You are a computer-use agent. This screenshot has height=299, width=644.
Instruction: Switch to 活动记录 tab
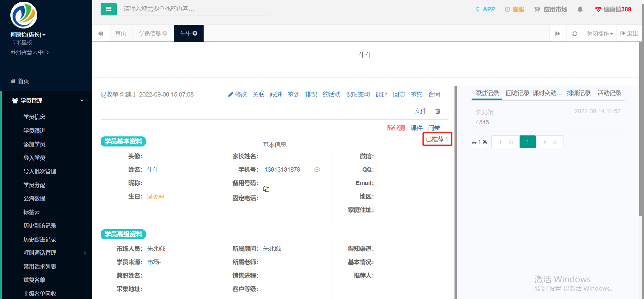[x=609, y=93]
